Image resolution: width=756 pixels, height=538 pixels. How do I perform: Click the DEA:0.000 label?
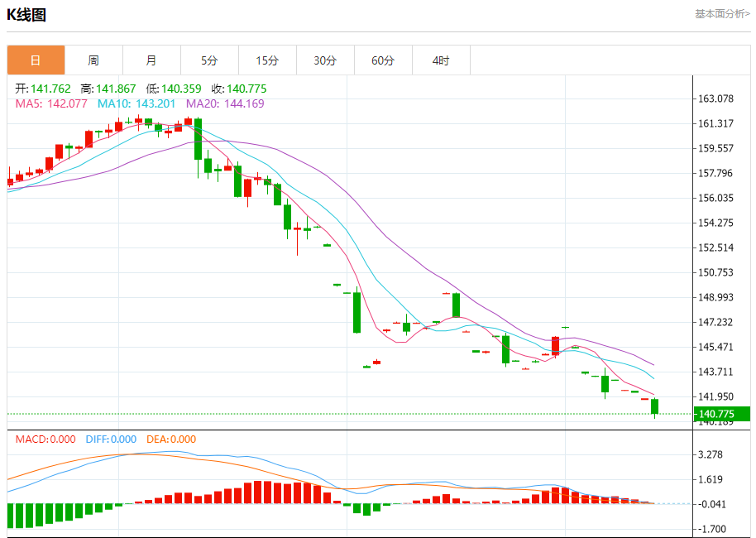click(x=171, y=439)
